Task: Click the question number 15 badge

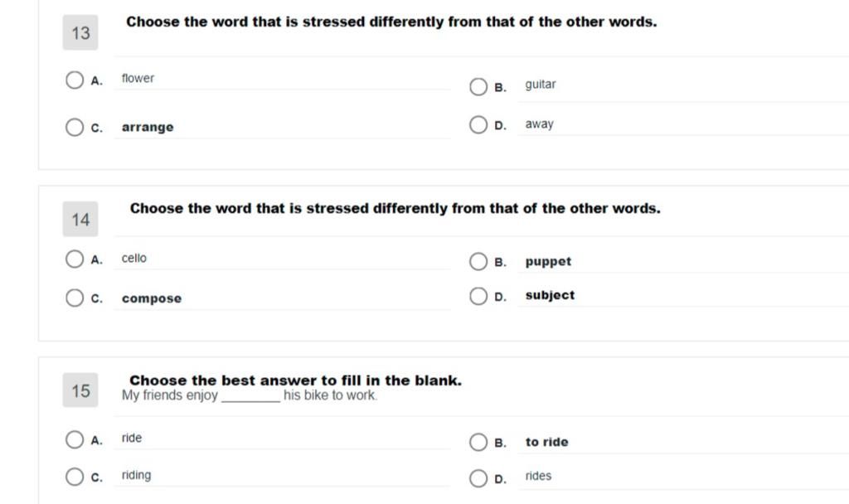Action: [80, 390]
